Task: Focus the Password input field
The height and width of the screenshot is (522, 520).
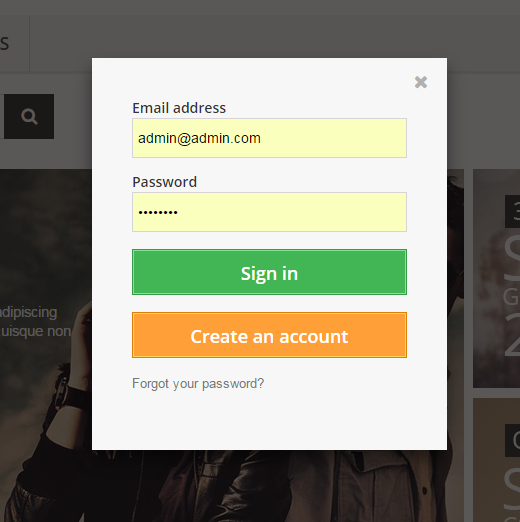Action: (x=269, y=212)
